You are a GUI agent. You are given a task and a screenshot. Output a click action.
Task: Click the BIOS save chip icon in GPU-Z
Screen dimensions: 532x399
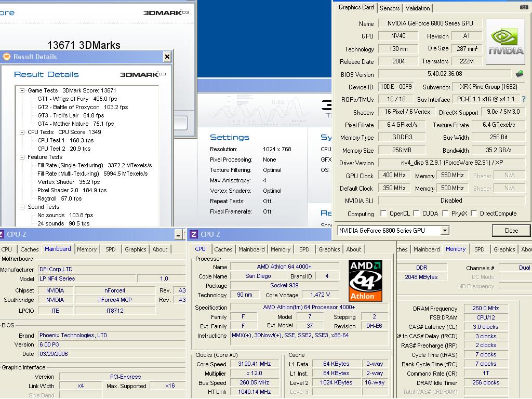519,73
